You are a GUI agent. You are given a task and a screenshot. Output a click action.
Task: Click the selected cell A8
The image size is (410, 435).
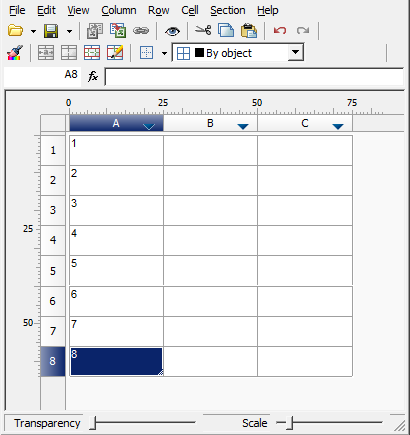[116, 361]
